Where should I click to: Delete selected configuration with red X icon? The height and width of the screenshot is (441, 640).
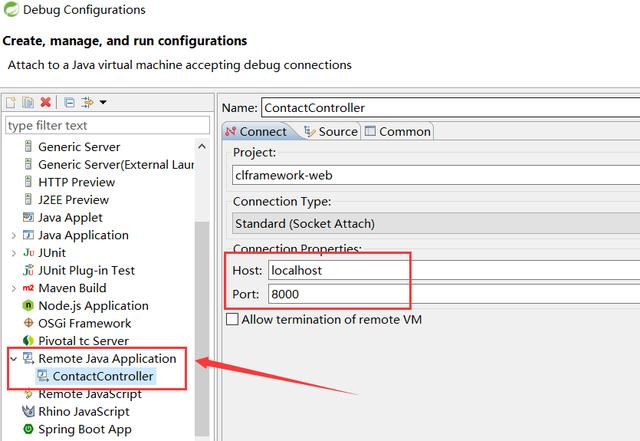[x=45, y=102]
